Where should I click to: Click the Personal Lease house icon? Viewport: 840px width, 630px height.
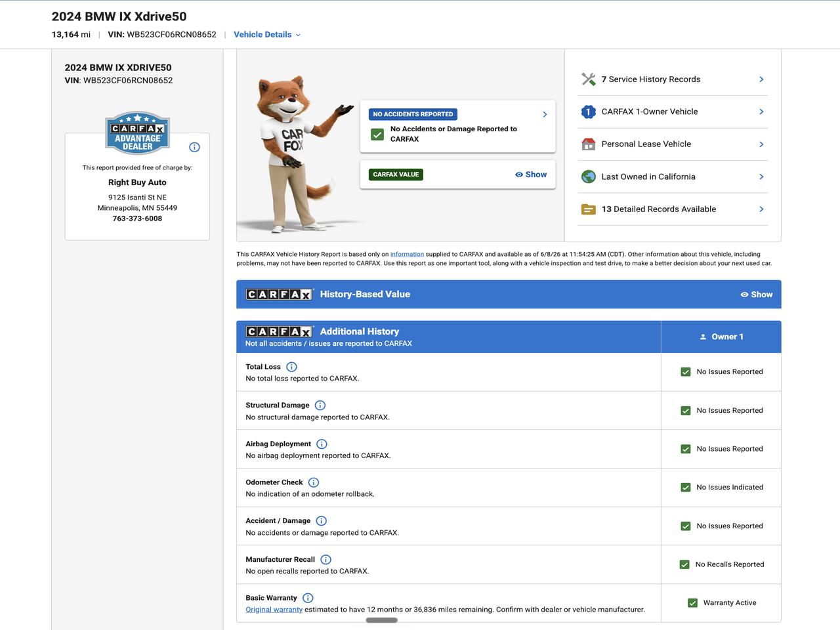589,144
